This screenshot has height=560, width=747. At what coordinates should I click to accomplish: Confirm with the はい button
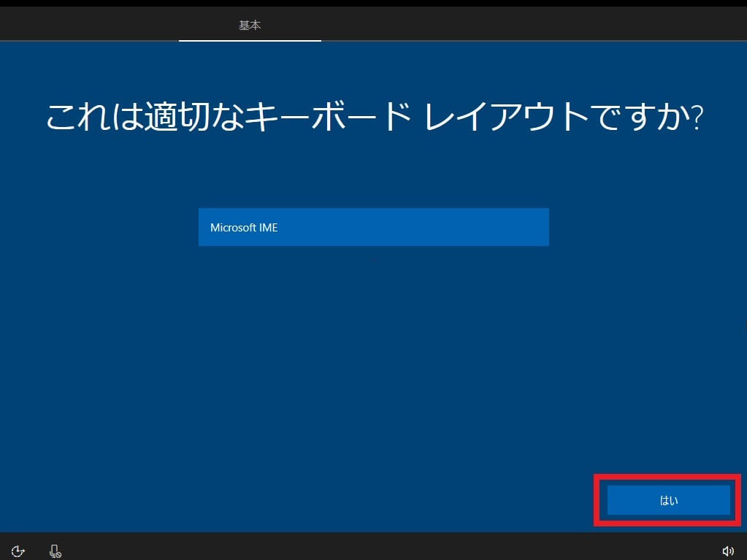point(668,500)
